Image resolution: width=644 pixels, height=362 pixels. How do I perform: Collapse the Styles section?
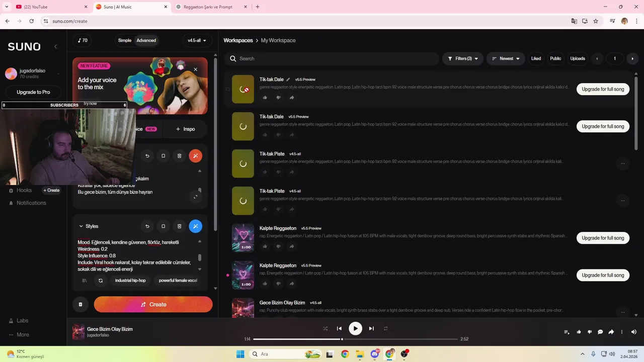click(x=80, y=226)
